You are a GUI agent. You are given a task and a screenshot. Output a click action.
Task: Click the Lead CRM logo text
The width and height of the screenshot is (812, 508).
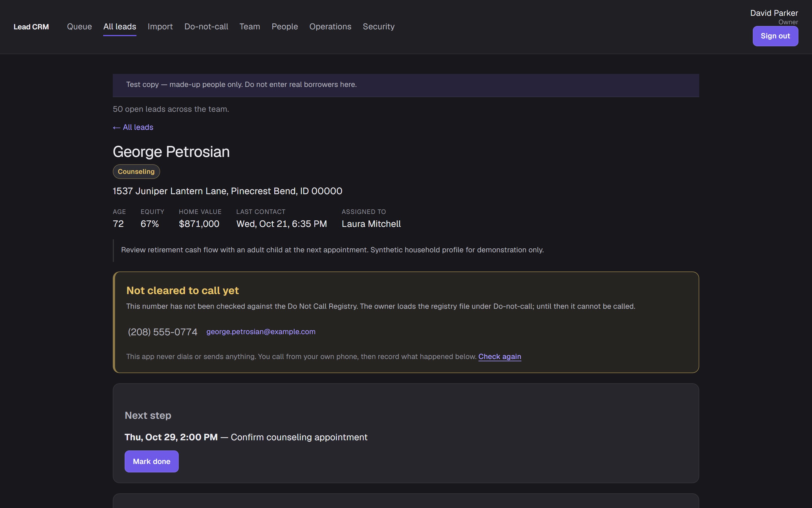pyautogui.click(x=31, y=27)
